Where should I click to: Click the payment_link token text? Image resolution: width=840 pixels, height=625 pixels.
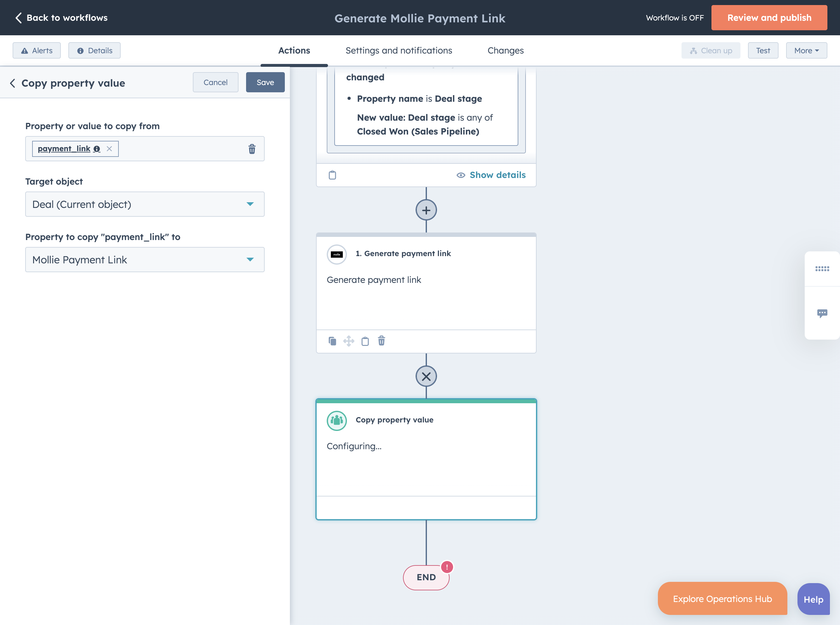(x=64, y=149)
